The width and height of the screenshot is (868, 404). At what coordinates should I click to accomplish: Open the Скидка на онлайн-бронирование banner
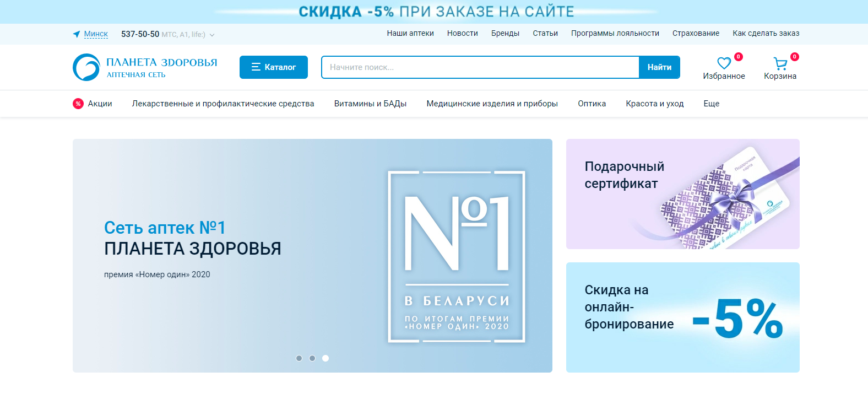click(683, 317)
